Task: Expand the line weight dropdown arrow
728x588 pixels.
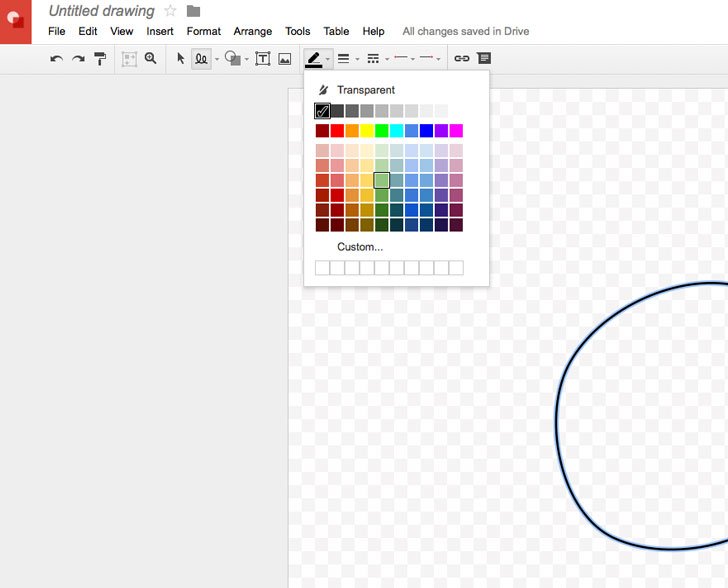Action: click(357, 59)
